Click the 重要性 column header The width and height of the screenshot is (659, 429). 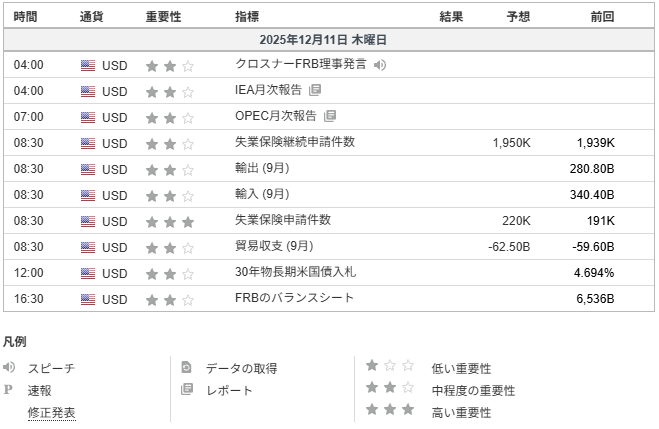(x=164, y=17)
